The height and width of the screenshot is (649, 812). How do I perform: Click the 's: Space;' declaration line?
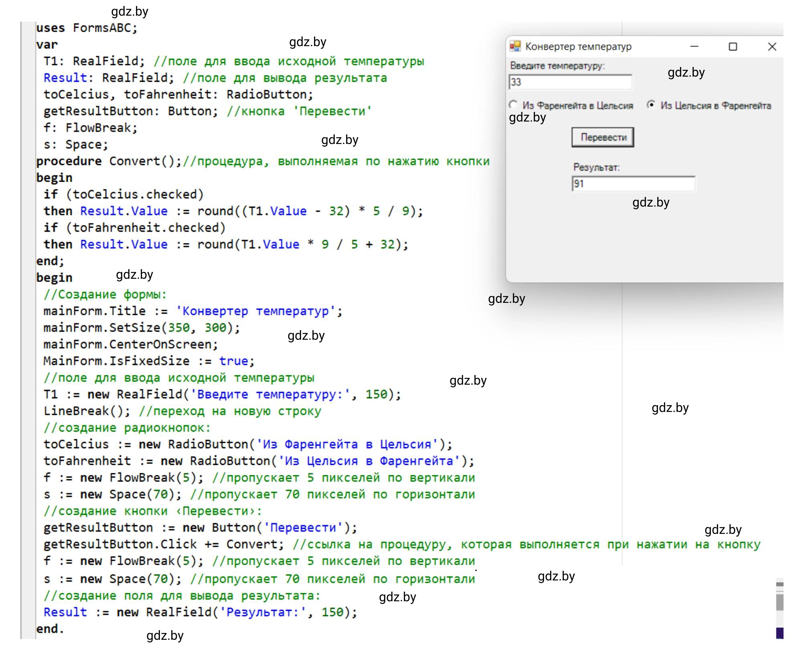tap(76, 144)
